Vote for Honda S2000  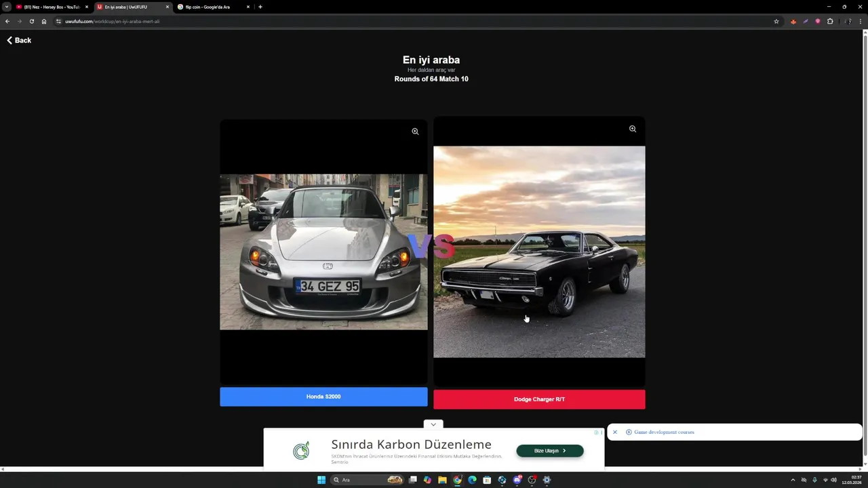[323, 396]
